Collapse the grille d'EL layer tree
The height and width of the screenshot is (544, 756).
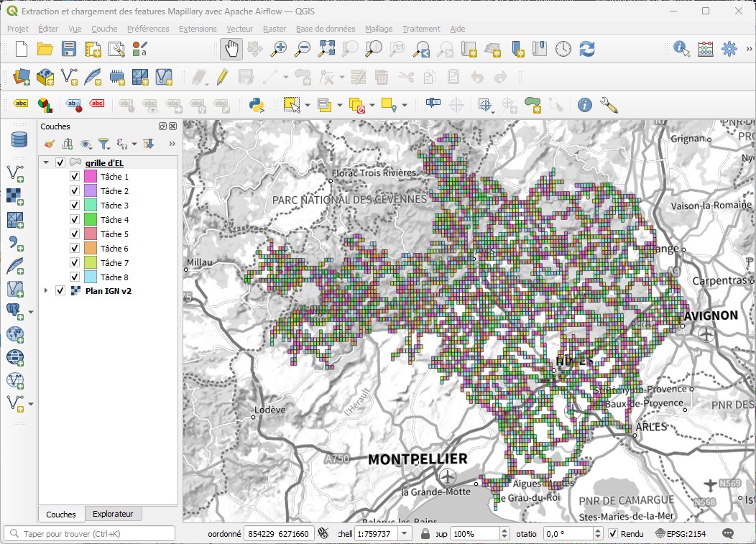click(46, 162)
